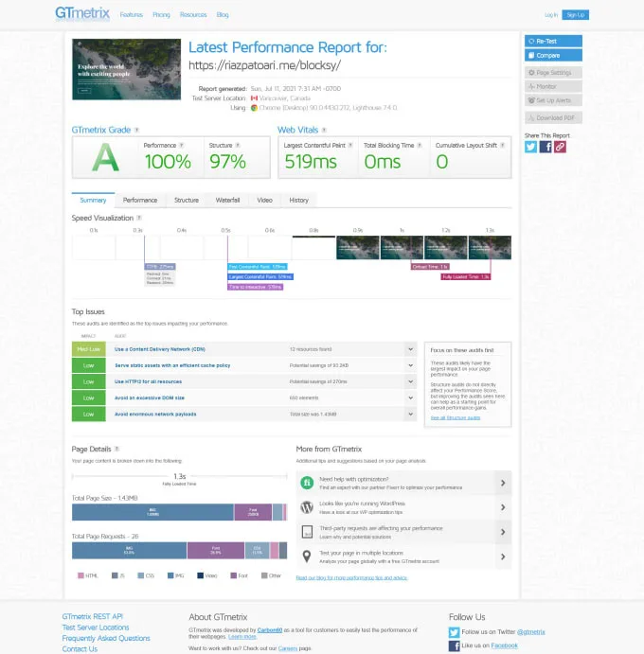The height and width of the screenshot is (654, 644).
Task: Share the report on Twitter
Action: tap(530, 147)
